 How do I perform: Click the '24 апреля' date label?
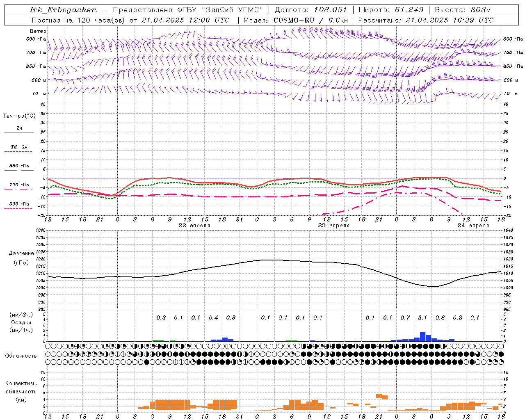point(473,226)
